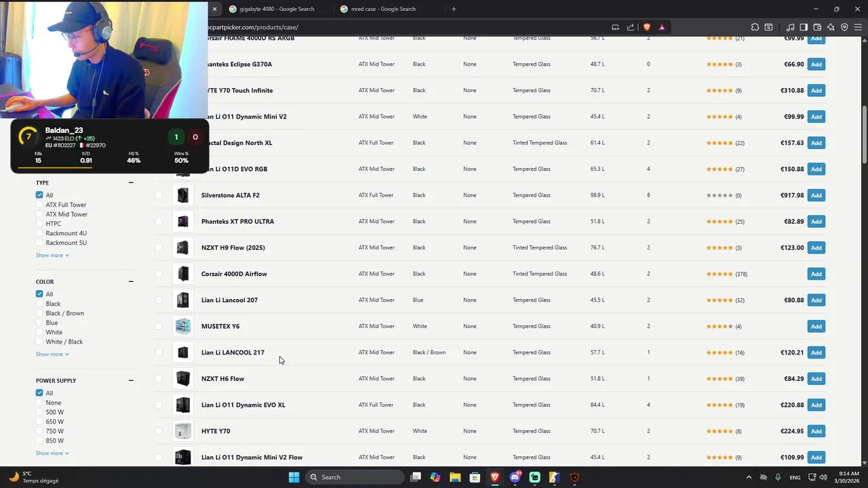Select the row checkbox for Silverstone ALTA F2
This screenshot has height=488, width=868.
(159, 195)
